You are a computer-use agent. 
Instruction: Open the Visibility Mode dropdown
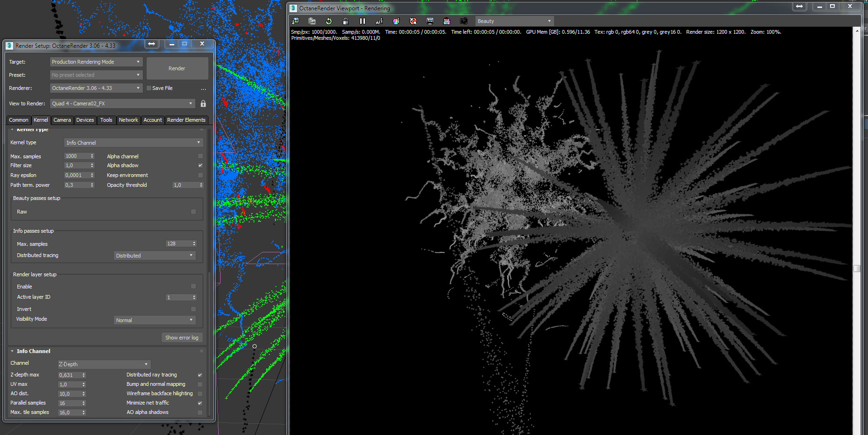pos(155,320)
